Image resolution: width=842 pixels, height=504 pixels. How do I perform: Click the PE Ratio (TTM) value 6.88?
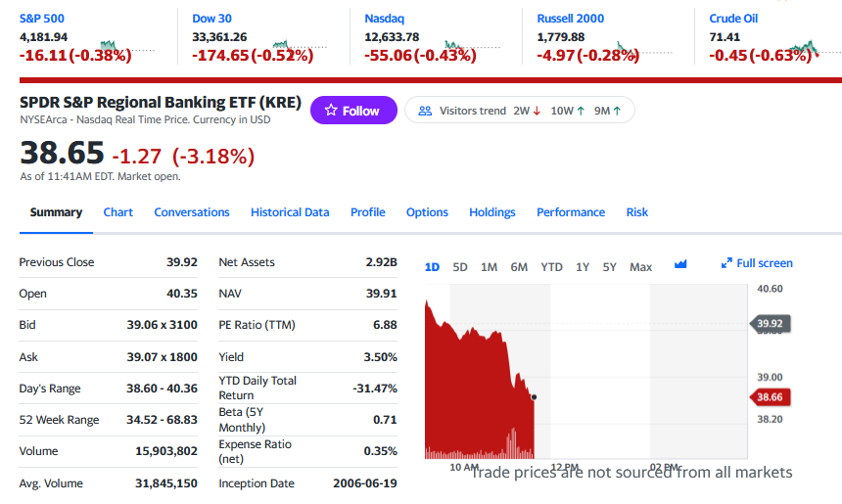[385, 325]
